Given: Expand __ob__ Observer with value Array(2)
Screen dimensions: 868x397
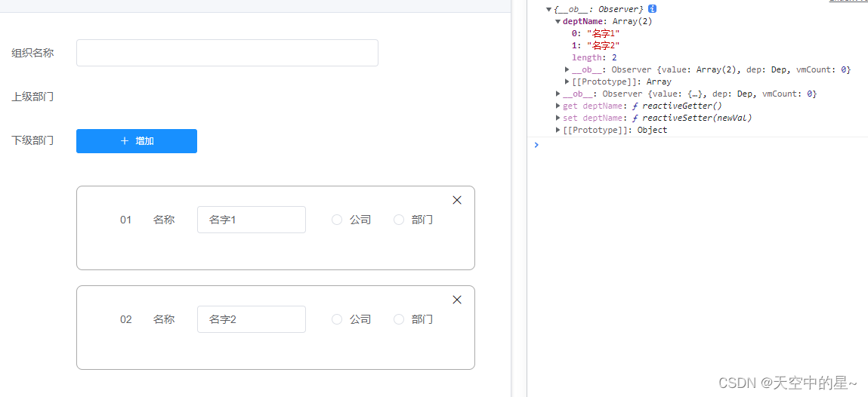Looking at the screenshot, I should [x=567, y=69].
